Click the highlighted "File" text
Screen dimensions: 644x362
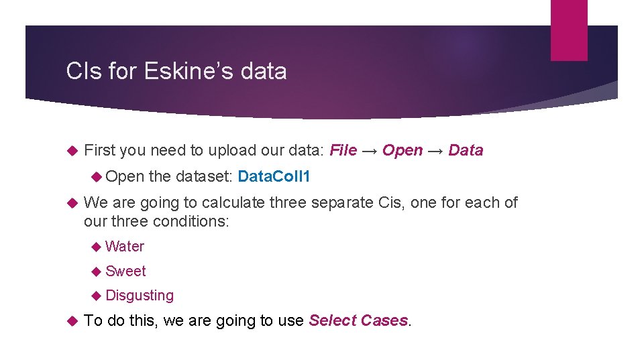click(343, 150)
